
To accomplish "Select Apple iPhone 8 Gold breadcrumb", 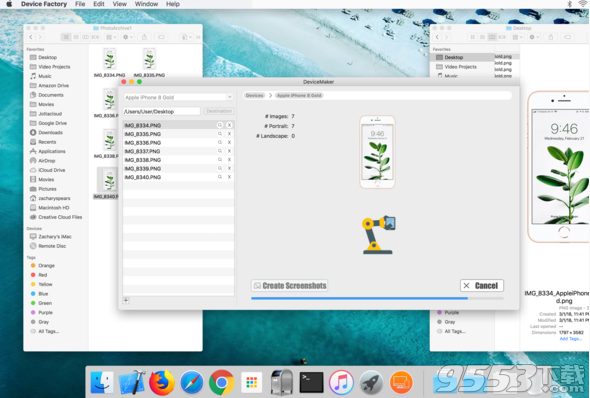I will tap(299, 96).
